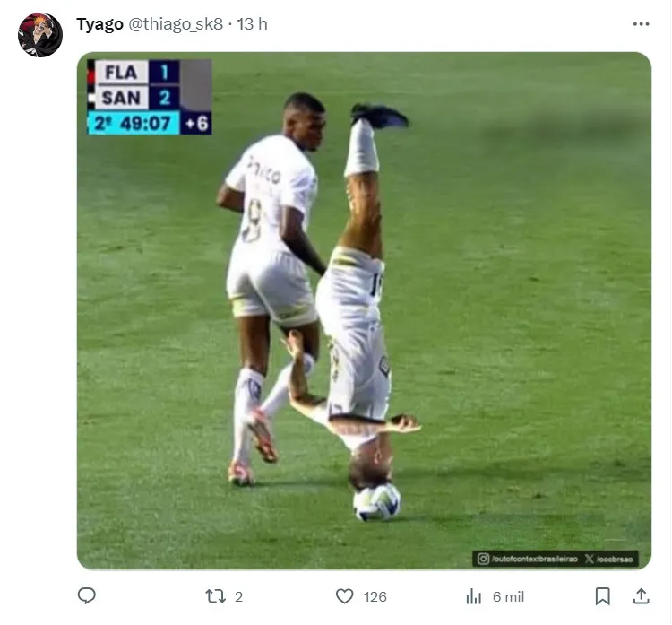Click the display name Tyago

click(99, 24)
